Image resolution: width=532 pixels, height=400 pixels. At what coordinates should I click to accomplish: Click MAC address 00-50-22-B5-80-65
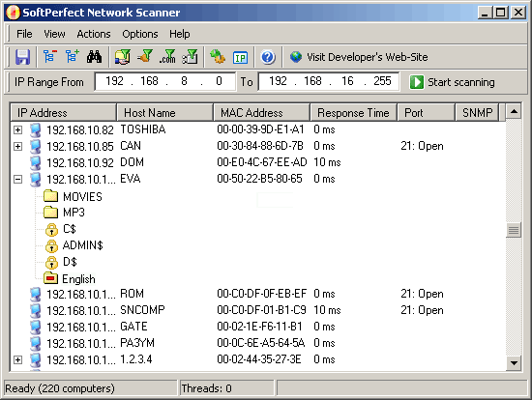pos(259,179)
